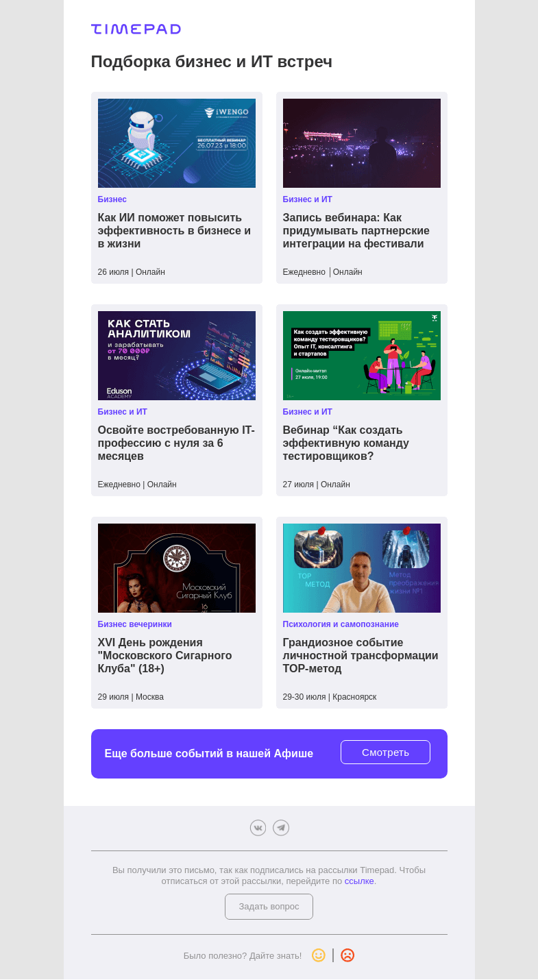This screenshot has height=980, width=538.
Task: Open title Освойте востребованную IT-профессию
Action: click(x=176, y=443)
